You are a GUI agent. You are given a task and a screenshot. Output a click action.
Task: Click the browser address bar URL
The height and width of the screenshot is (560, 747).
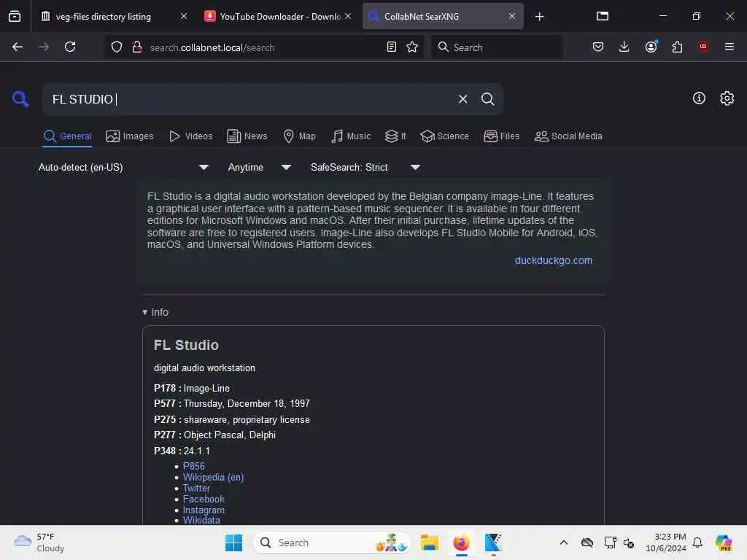(212, 47)
